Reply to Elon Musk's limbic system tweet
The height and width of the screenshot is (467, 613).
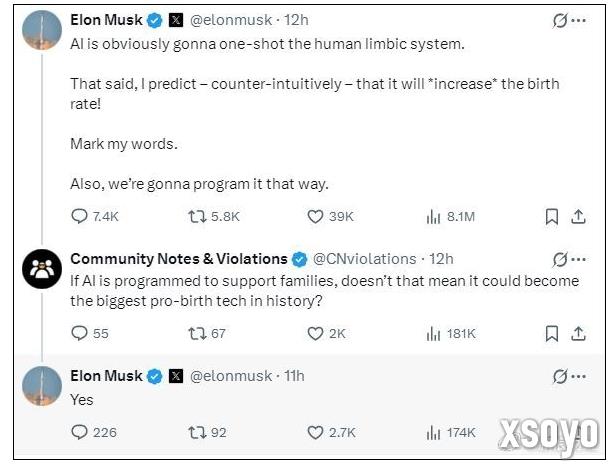coord(79,216)
